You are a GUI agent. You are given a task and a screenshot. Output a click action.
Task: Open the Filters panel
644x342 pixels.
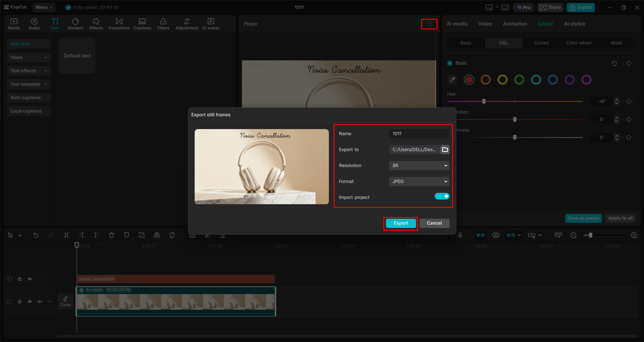point(163,24)
